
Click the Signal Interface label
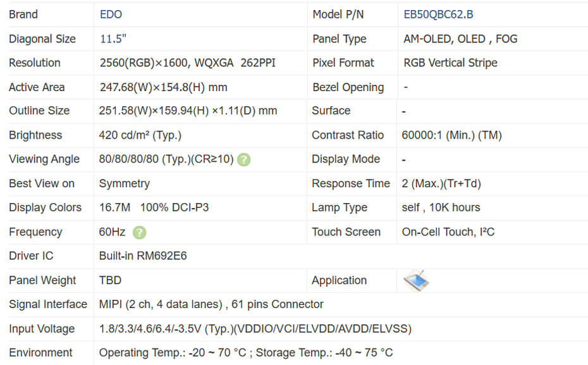(x=48, y=304)
